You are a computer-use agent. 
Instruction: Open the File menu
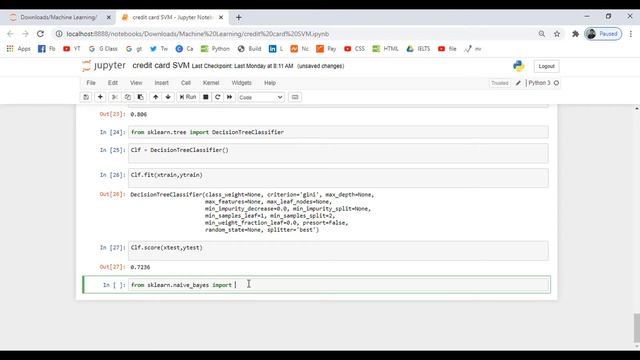(91, 83)
